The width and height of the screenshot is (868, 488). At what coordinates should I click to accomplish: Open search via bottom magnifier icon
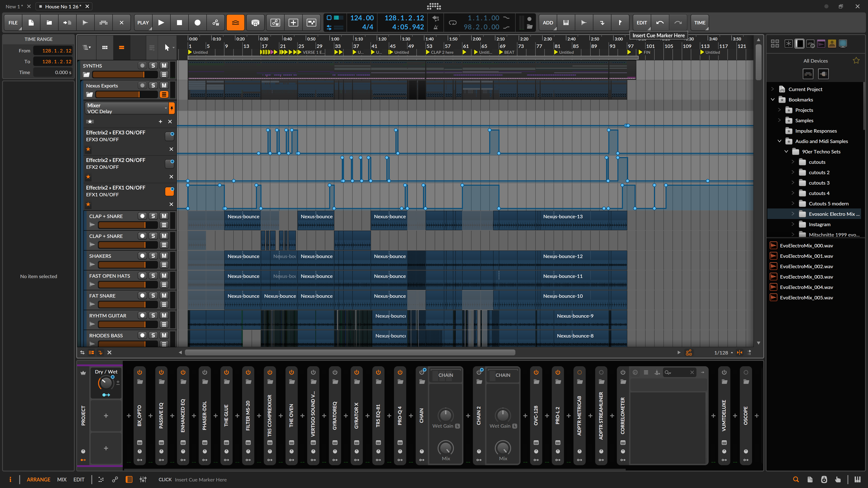point(796,479)
